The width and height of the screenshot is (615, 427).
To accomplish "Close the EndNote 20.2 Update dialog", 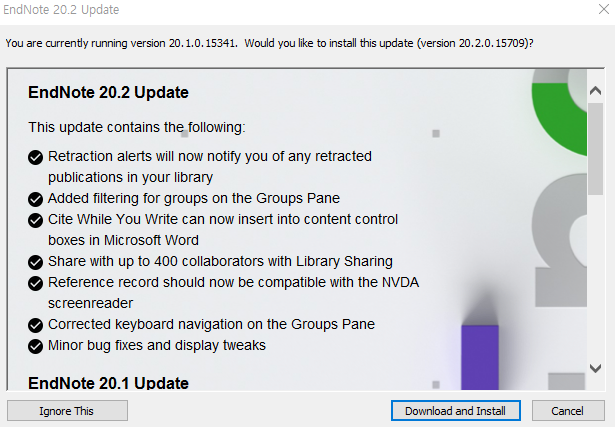I will click(604, 9).
